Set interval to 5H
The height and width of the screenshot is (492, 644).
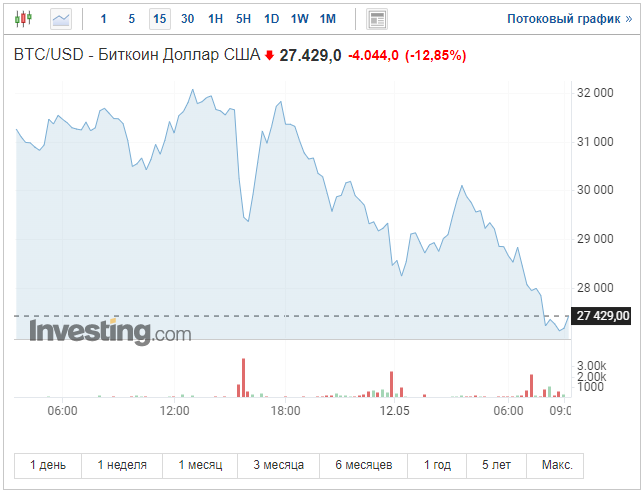[244, 18]
